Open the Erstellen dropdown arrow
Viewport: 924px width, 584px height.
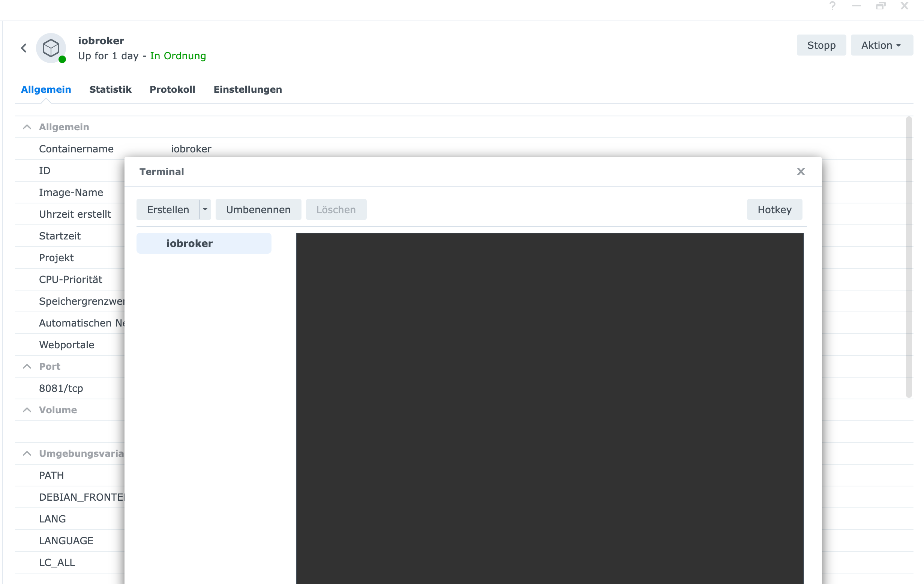click(x=205, y=209)
